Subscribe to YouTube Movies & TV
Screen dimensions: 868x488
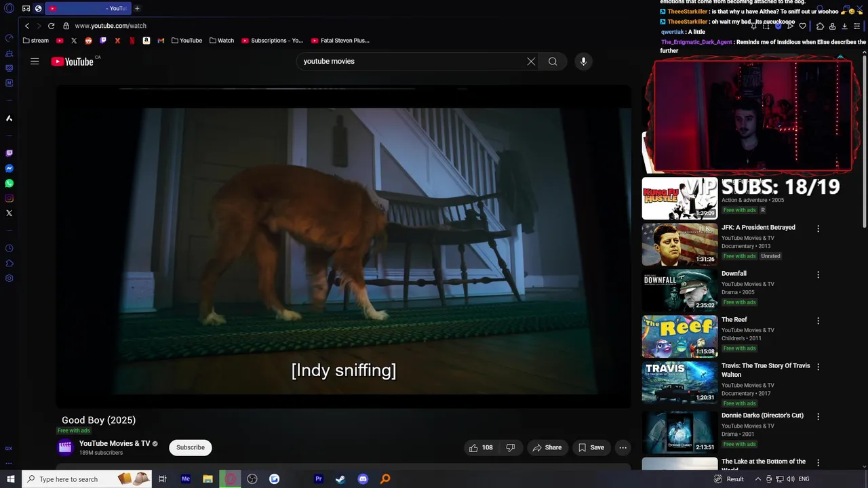191,447
